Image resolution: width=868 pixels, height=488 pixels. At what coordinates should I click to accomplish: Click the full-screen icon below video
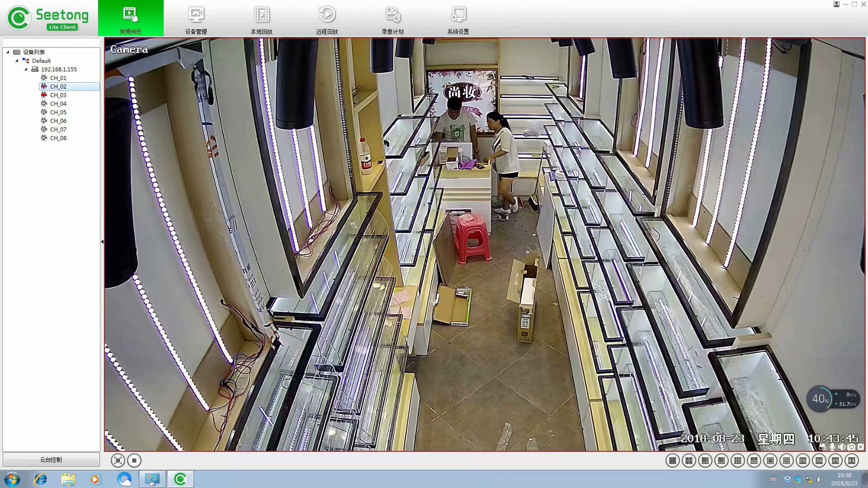pyautogui.click(x=118, y=460)
